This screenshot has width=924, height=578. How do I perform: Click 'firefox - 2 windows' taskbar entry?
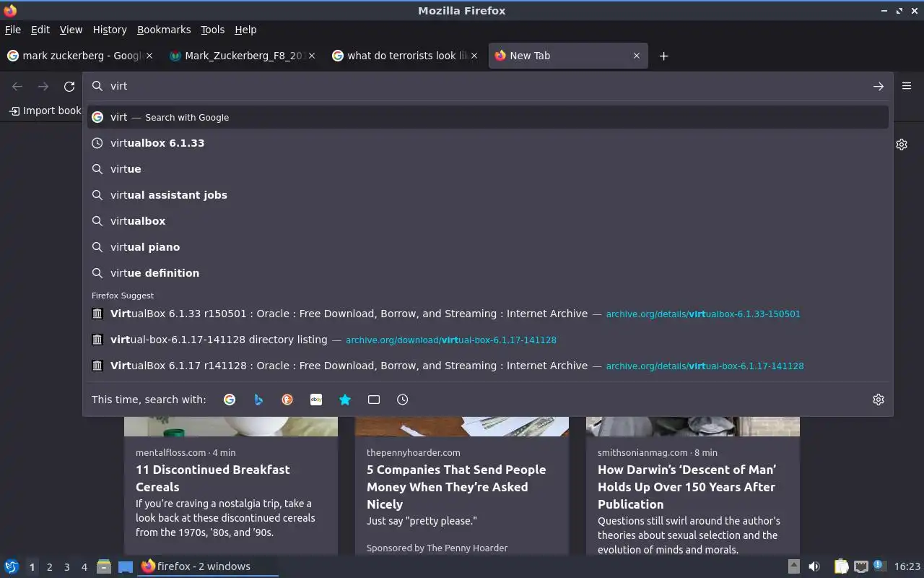[208, 566]
